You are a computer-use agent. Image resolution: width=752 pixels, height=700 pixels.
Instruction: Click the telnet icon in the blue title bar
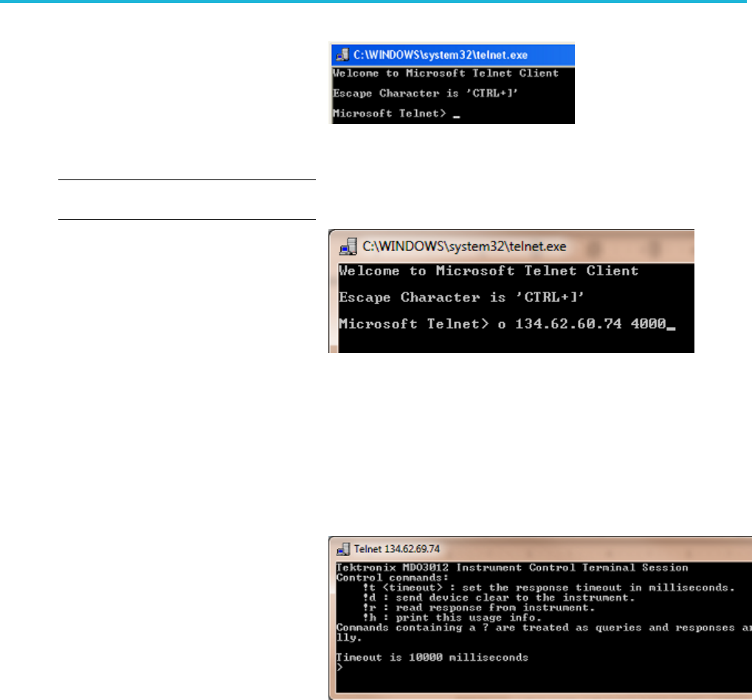(x=342, y=55)
